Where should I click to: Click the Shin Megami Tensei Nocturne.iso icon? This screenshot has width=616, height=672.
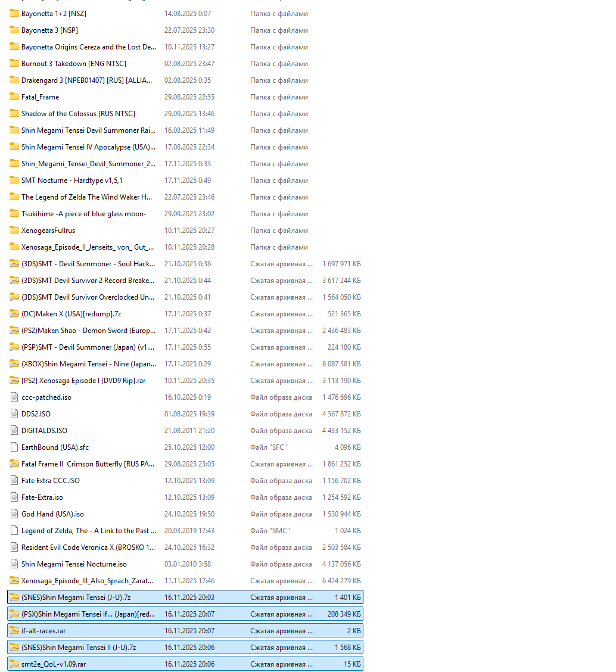[14, 564]
